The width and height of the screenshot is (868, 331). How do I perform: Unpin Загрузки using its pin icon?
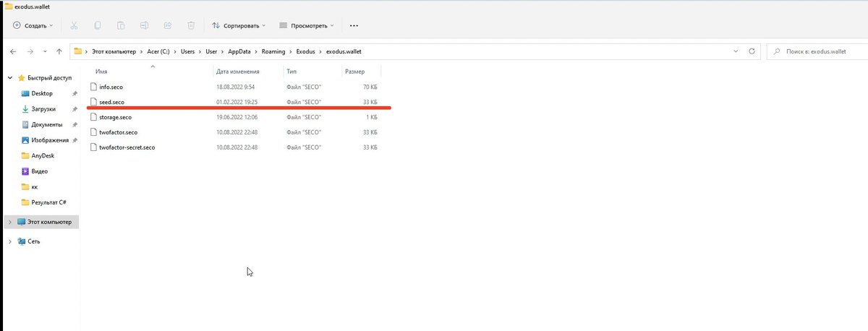(75, 109)
